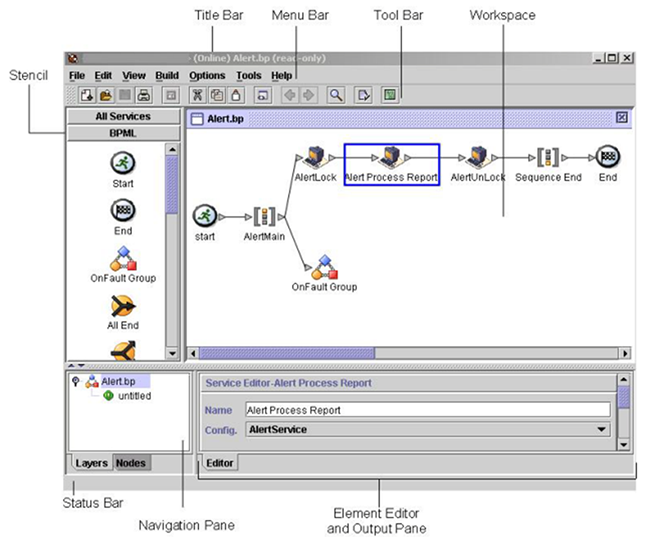650x544 pixels.
Task: Click the BPML stencil button
Action: (x=122, y=132)
